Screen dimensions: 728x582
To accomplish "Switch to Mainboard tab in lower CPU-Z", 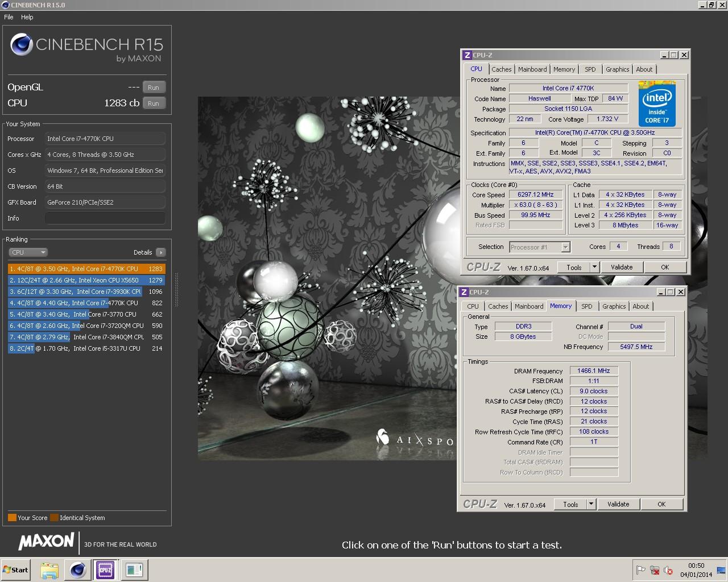I will point(529,306).
